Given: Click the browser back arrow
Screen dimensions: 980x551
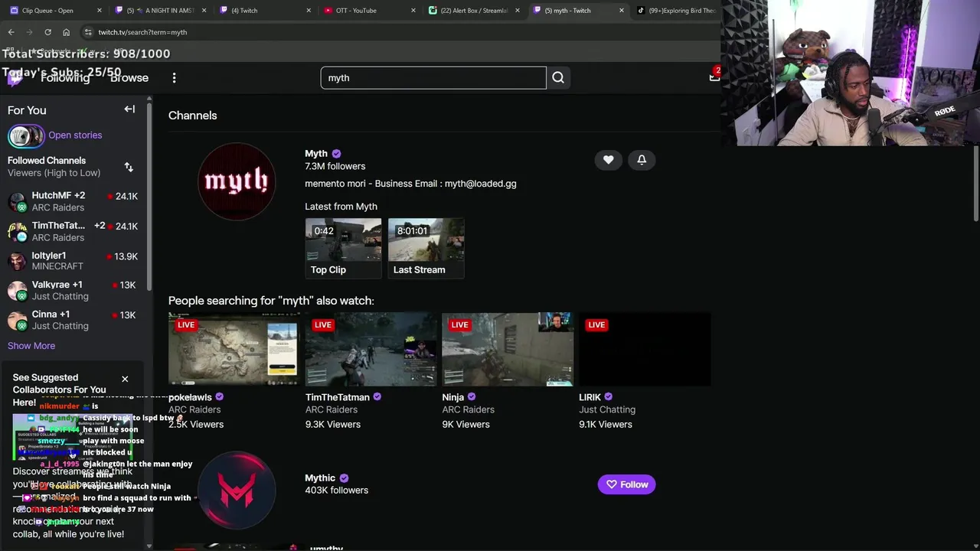Looking at the screenshot, I should pos(11,32).
